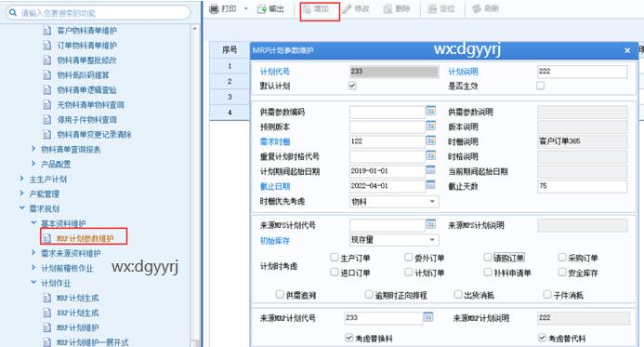
Task: Open calendar icon for 截止日期
Action: (x=430, y=185)
